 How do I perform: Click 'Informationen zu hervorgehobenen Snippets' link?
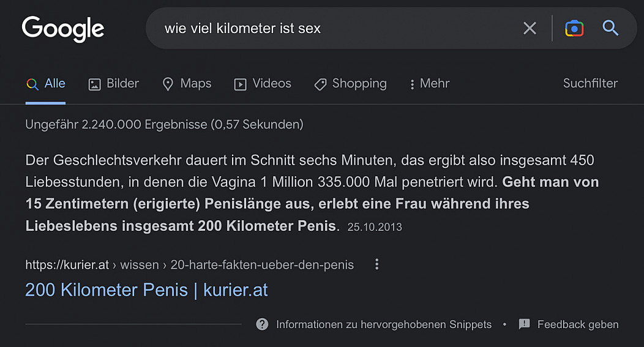coord(383,324)
